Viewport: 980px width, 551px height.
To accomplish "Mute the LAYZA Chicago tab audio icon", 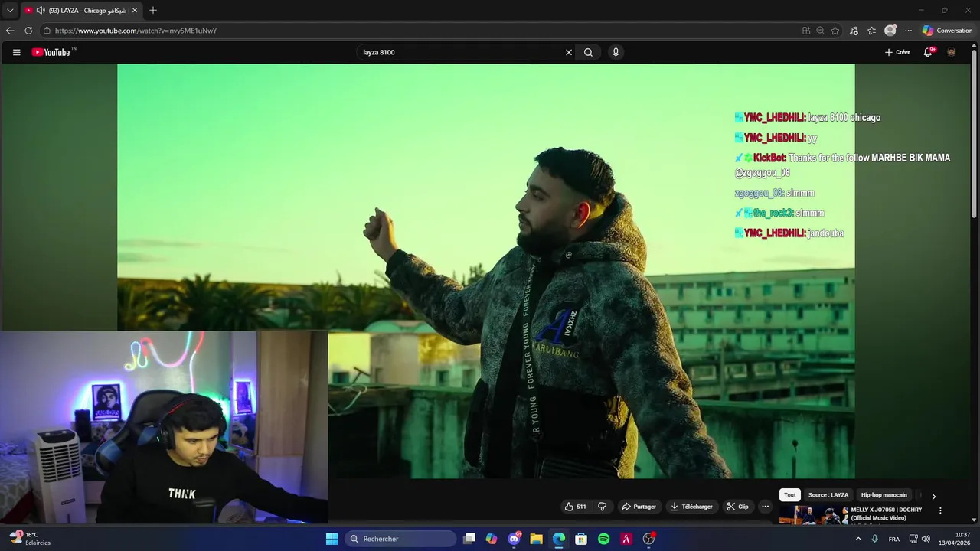I will coord(40,11).
